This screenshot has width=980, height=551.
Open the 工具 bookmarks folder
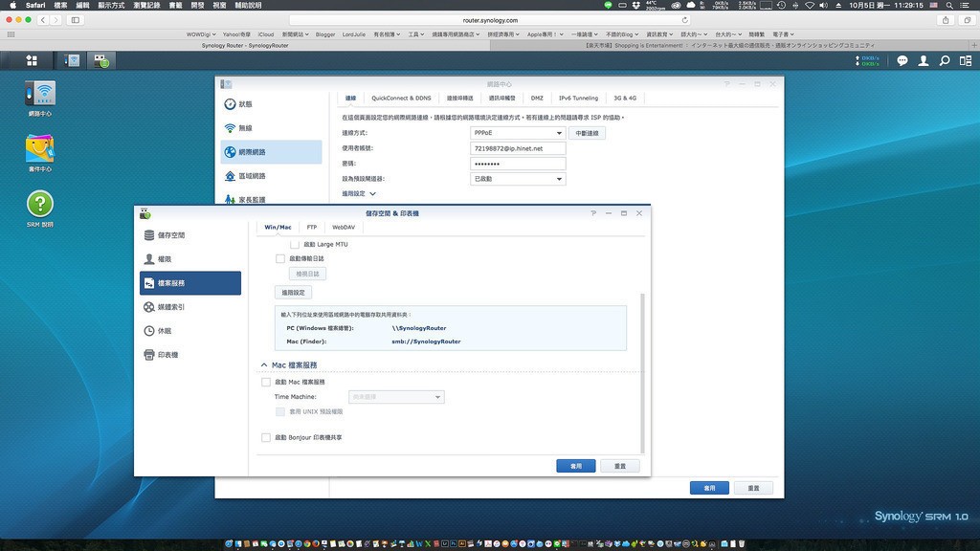click(416, 34)
